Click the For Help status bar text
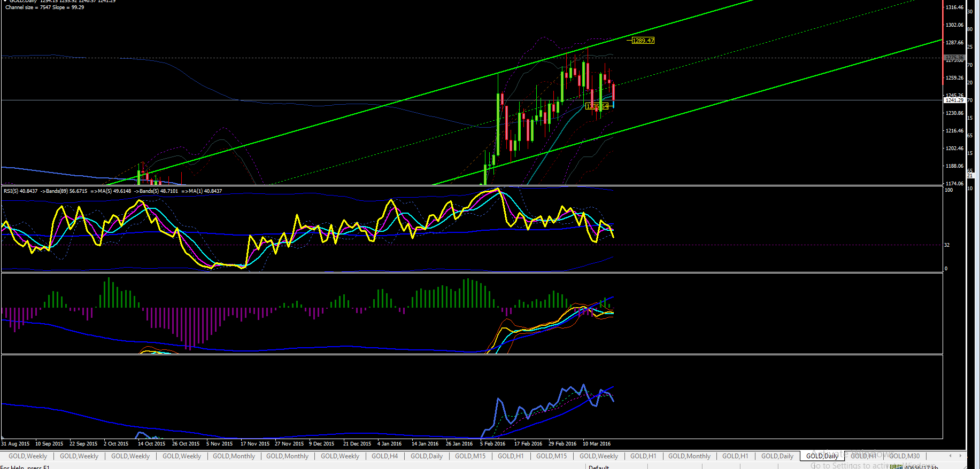This screenshot has width=980, height=469. coord(25,467)
